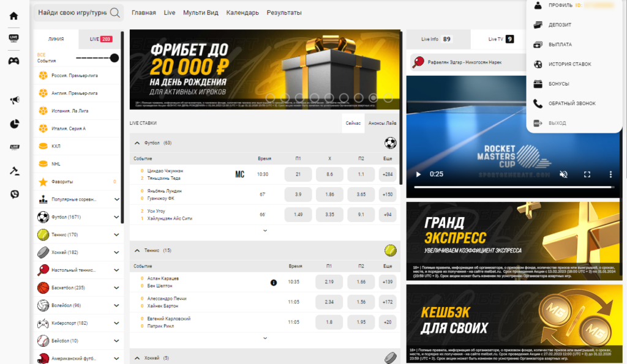
Task: Open info icon for Аслан Карацев match
Action: pos(274,283)
